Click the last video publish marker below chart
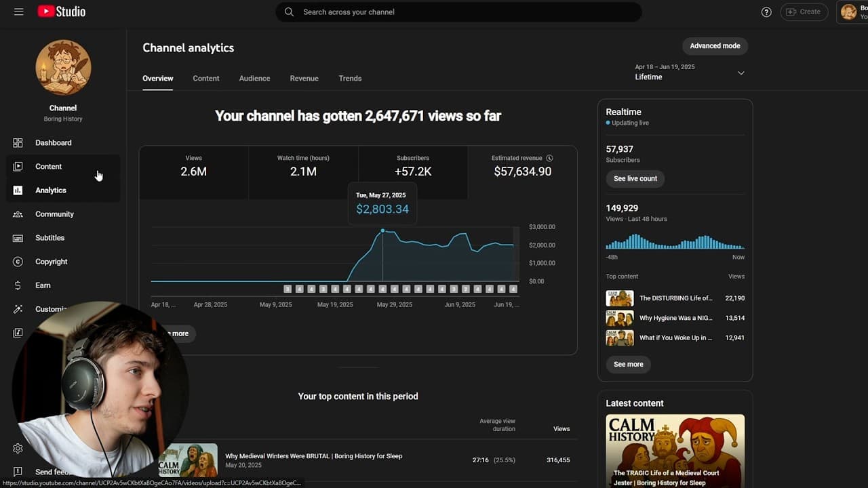 [513, 289]
